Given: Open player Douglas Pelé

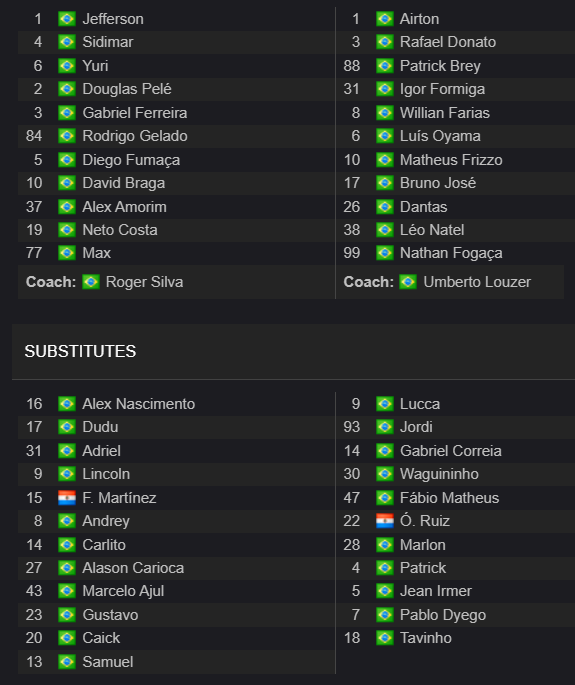Looking at the screenshot, I should [x=127, y=89].
